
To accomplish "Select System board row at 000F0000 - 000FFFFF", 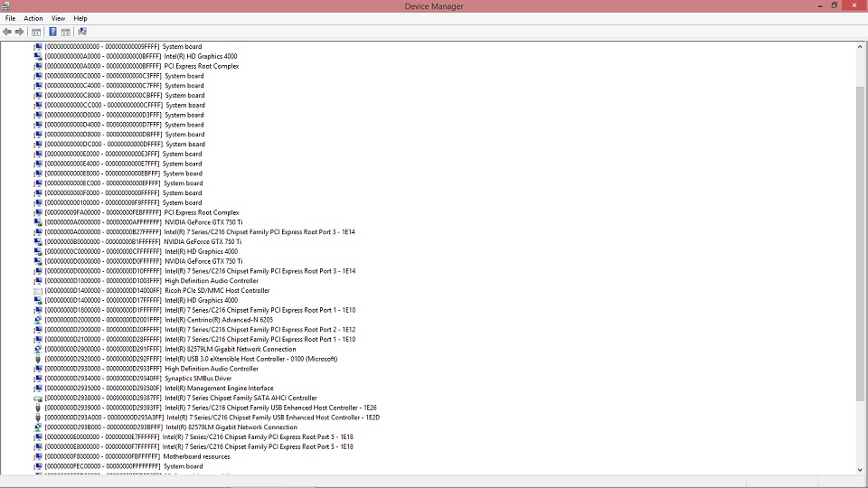I will pos(123,193).
